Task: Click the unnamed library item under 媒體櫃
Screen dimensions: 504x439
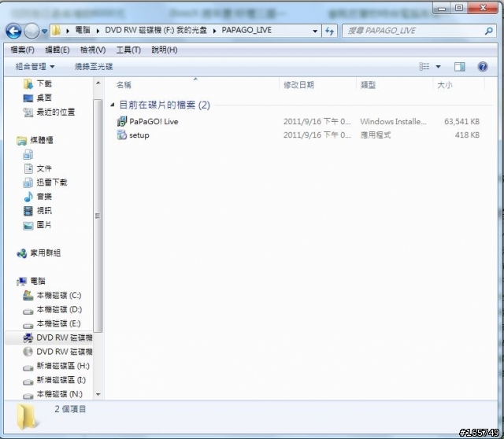Action: point(28,155)
